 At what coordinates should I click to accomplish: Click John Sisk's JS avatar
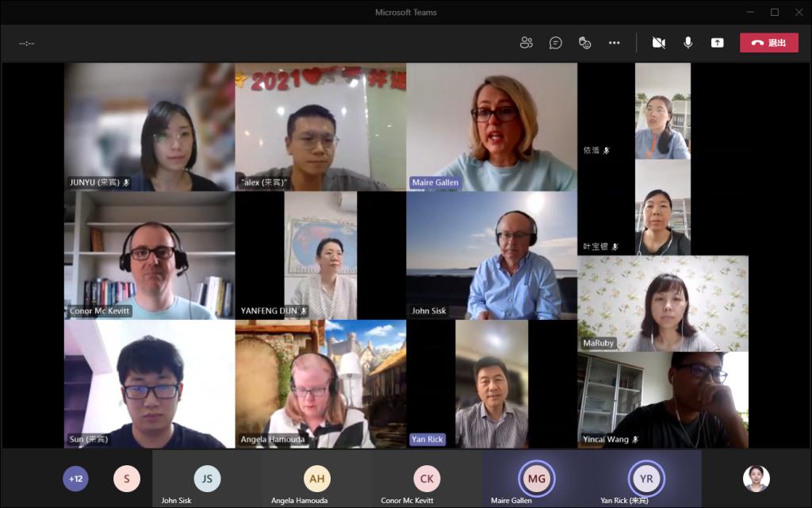click(x=208, y=479)
